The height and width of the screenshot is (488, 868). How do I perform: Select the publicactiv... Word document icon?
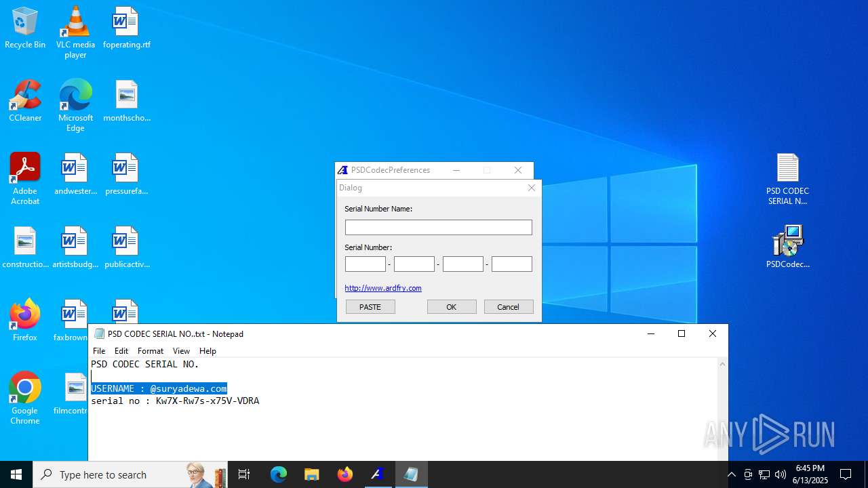click(126, 248)
